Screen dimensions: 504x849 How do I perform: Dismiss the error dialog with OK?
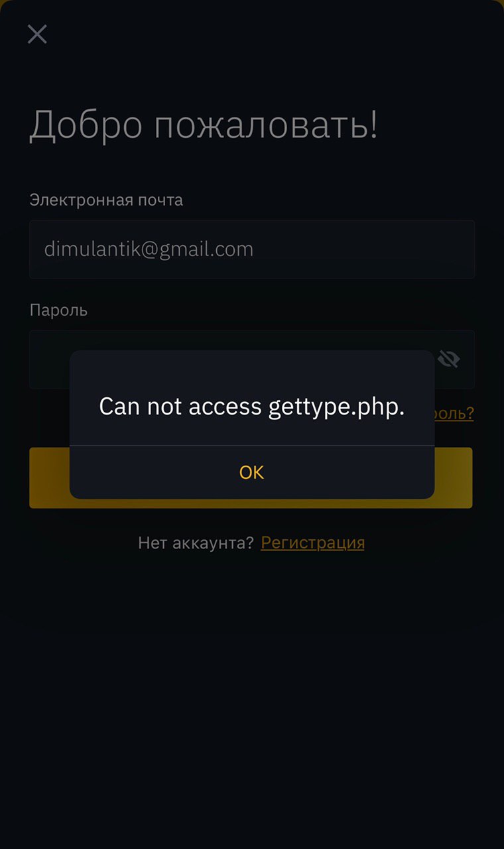[x=252, y=472]
